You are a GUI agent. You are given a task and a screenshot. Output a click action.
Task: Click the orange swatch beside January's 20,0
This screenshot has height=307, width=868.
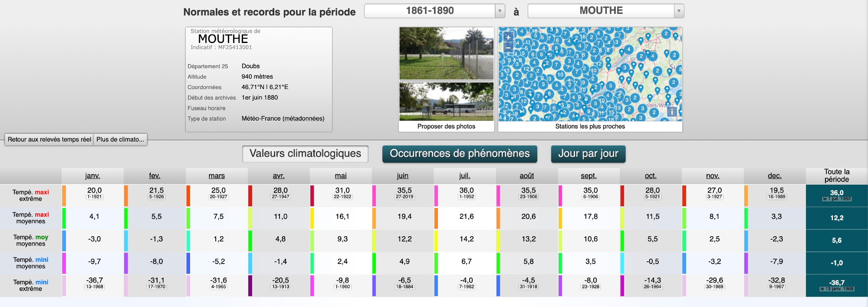tap(64, 196)
